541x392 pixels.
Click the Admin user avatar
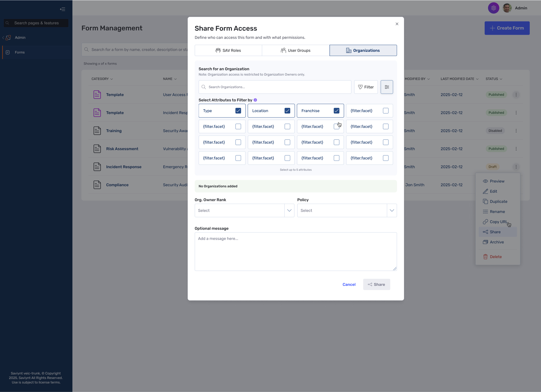point(507,8)
